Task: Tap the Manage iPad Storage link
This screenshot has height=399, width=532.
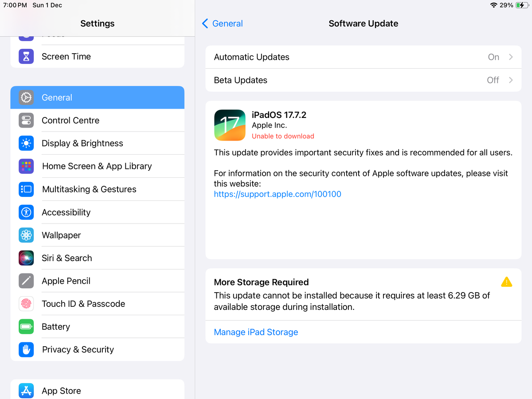Action: (x=256, y=332)
